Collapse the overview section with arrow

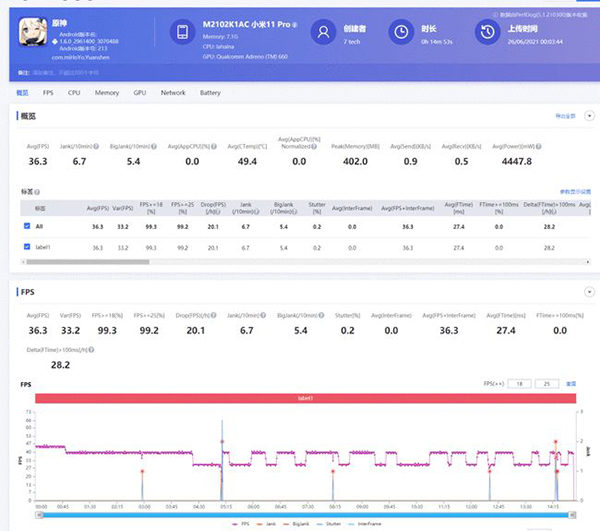click(589, 117)
